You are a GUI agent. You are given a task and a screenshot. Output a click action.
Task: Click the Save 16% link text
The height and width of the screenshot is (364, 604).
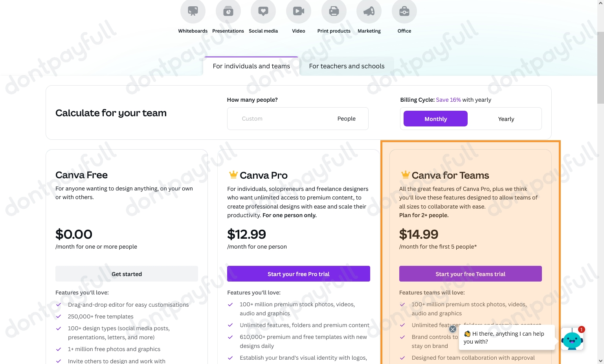point(448,100)
